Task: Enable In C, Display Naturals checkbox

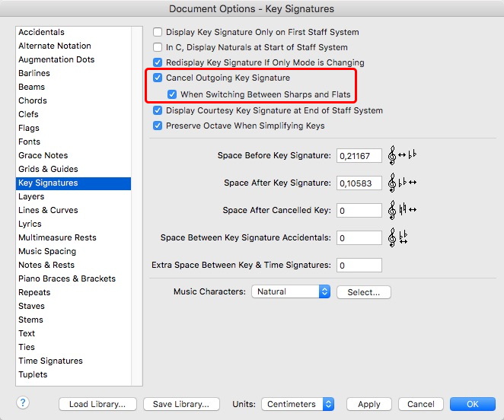Action: tap(158, 47)
